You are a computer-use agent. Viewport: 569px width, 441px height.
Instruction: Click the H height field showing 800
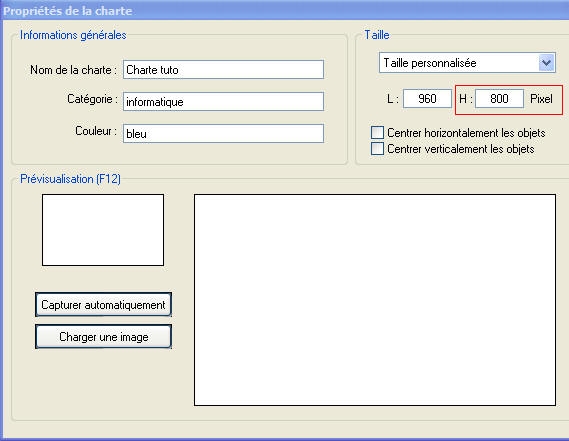coord(499,98)
